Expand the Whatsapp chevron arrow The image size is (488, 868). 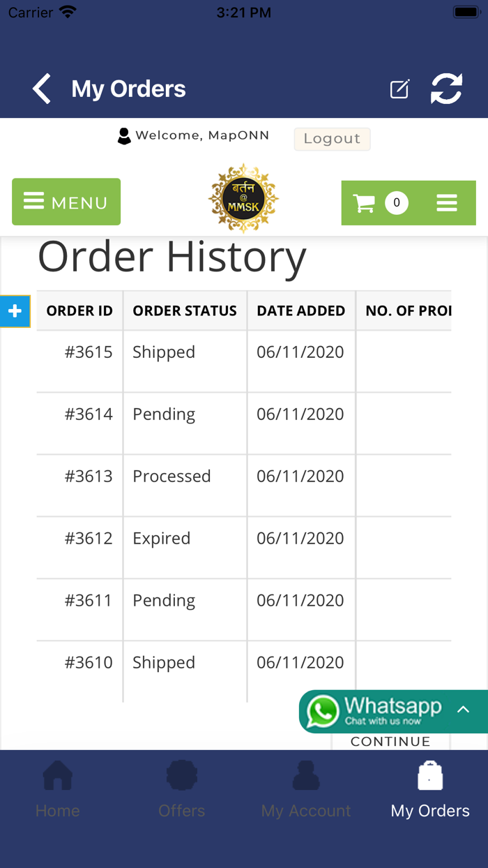(x=464, y=710)
